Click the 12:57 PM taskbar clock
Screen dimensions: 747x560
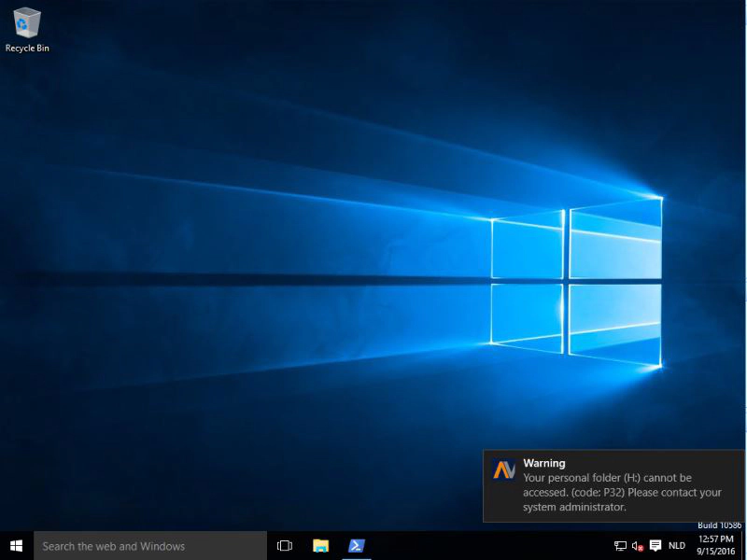click(x=714, y=539)
